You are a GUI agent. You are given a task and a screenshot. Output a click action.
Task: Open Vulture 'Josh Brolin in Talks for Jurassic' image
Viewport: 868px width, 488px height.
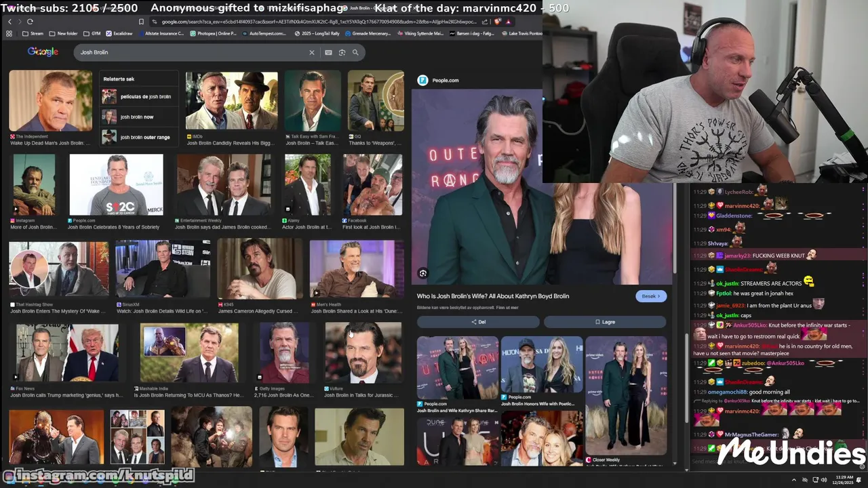[x=363, y=352]
